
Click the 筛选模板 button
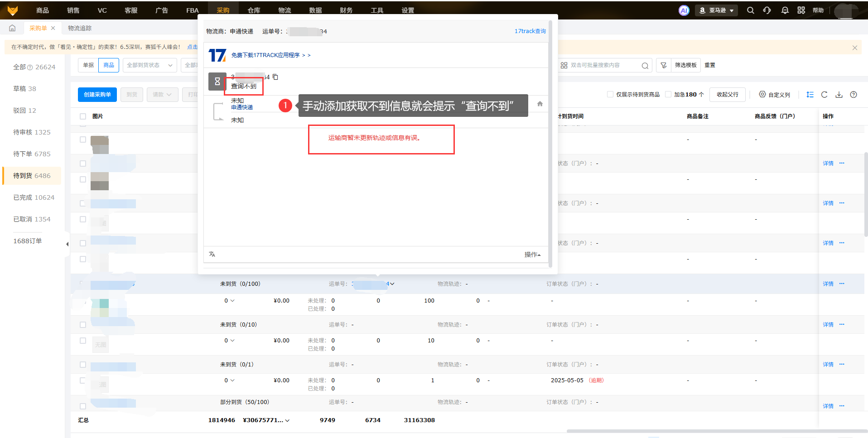[686, 65]
